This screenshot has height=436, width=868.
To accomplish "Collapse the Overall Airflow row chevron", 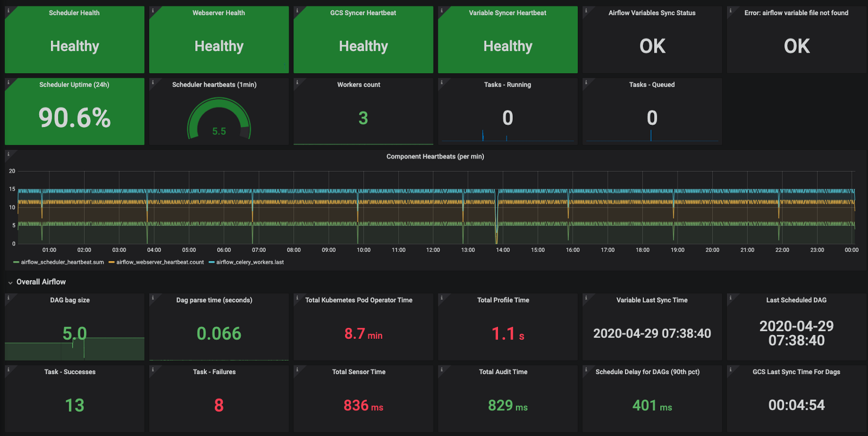I will tap(10, 282).
